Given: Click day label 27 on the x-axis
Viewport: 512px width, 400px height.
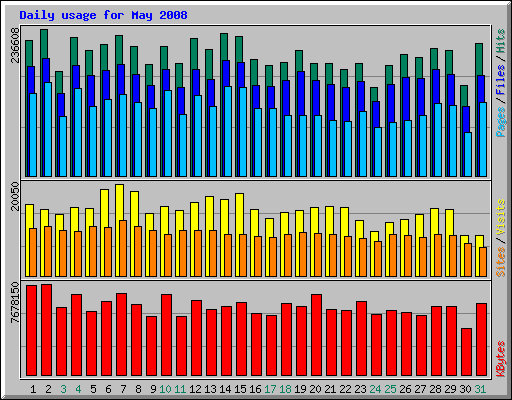Looking at the screenshot, I should coord(420,389).
